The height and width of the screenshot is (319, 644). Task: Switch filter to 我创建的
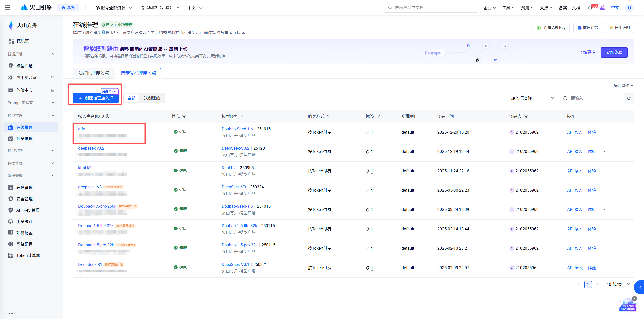[152, 98]
